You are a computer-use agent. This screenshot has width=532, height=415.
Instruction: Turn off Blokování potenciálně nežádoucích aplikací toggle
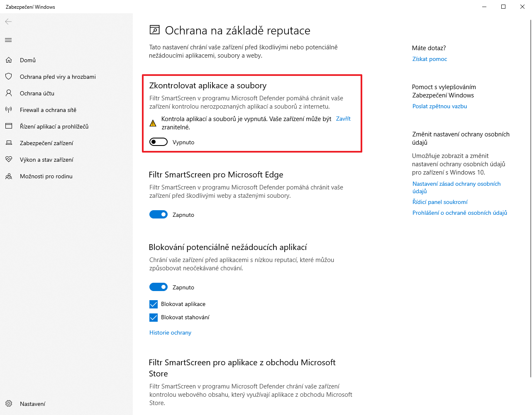[x=158, y=287]
